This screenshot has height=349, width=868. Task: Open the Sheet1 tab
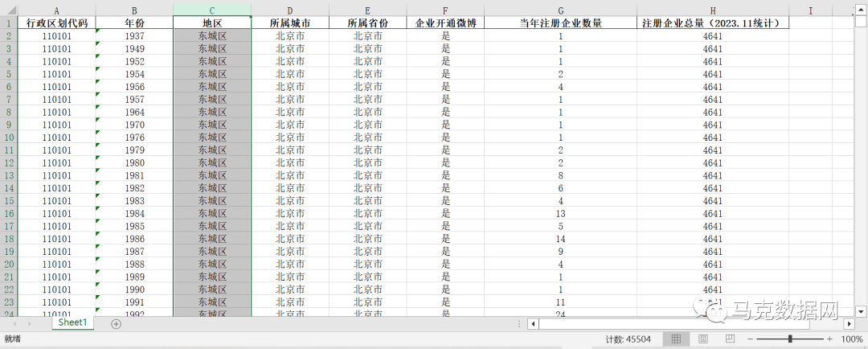click(x=73, y=322)
